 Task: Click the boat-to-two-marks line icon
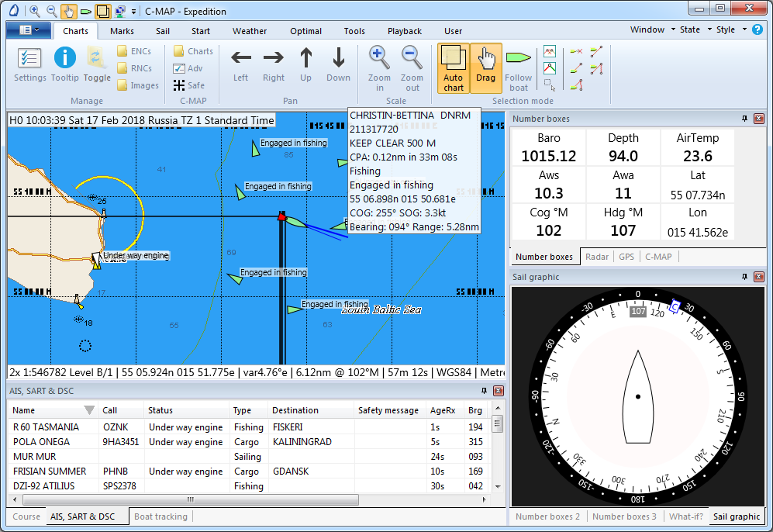576,85
